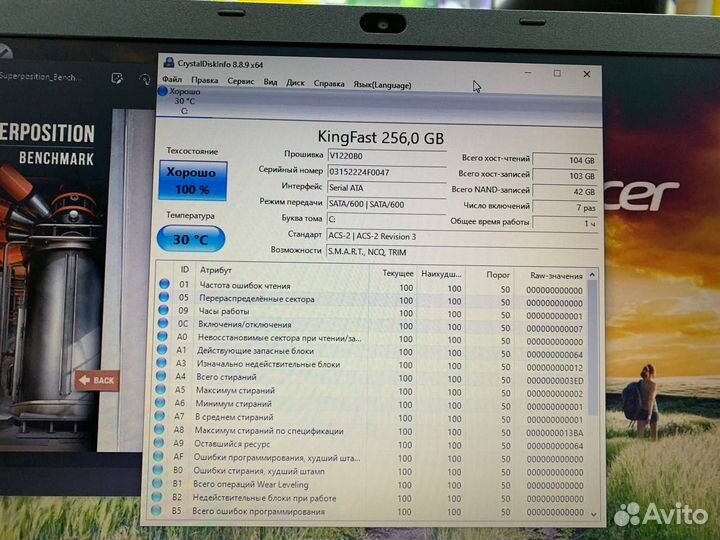Click status dot for attribute A5
This screenshot has height=540, width=720.
point(160,389)
